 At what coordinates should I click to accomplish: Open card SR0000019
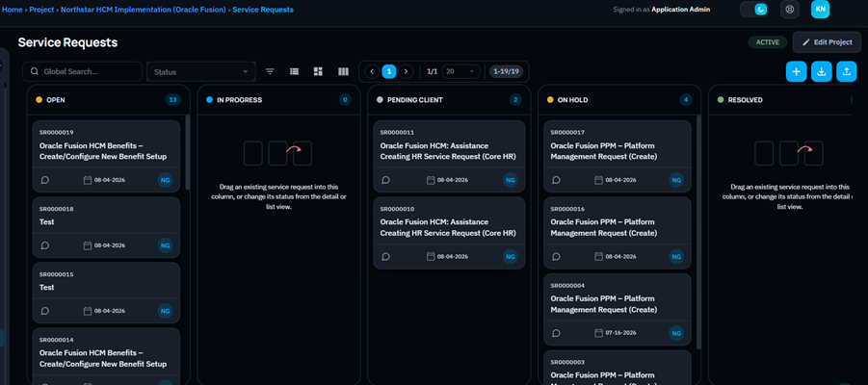point(106,156)
